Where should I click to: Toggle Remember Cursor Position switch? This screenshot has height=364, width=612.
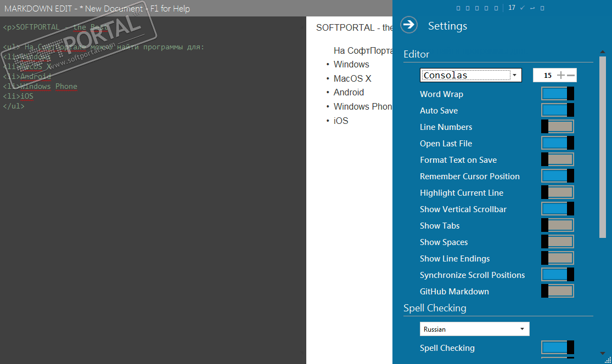pos(557,176)
